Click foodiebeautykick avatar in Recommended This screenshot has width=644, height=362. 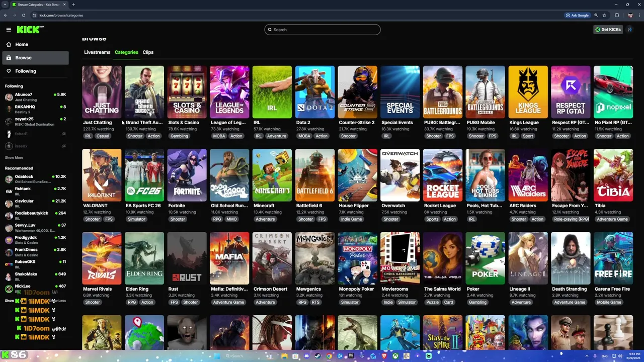(x=9, y=216)
